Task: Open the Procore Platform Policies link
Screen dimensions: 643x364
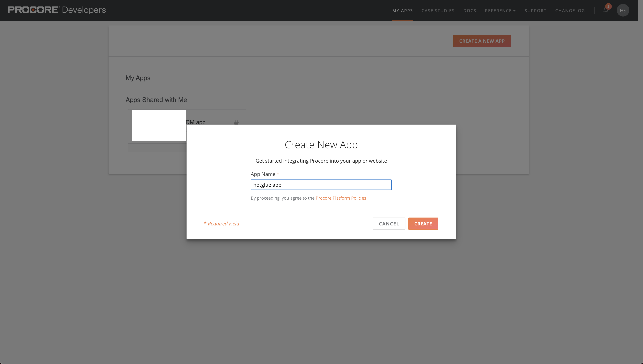Action: 341,198
